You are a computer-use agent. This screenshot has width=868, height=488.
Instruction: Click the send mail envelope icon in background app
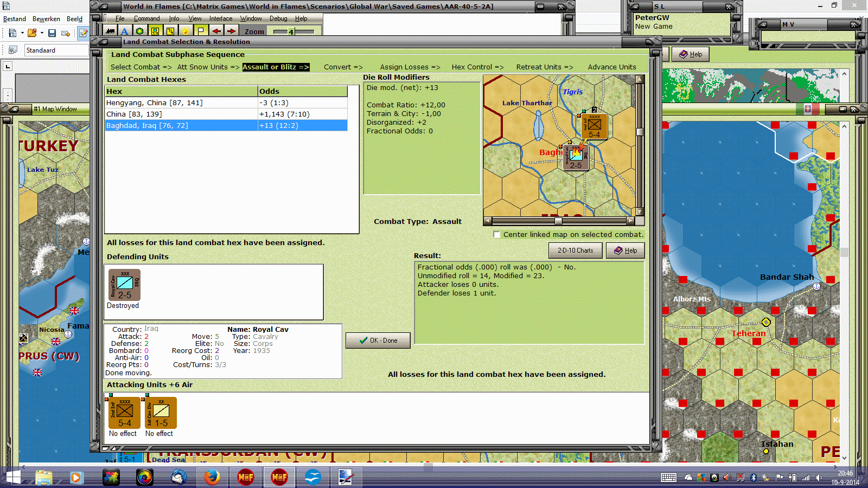pyautogui.click(x=66, y=33)
